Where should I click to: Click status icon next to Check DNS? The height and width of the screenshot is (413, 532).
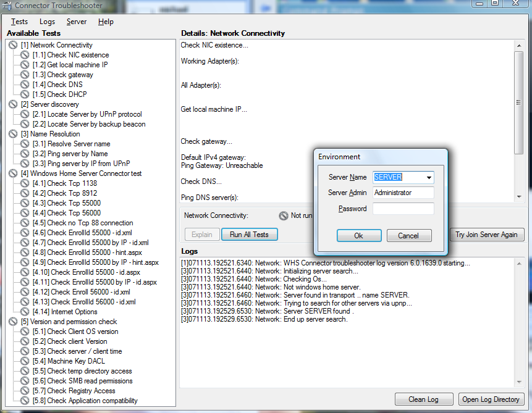tap(25, 85)
